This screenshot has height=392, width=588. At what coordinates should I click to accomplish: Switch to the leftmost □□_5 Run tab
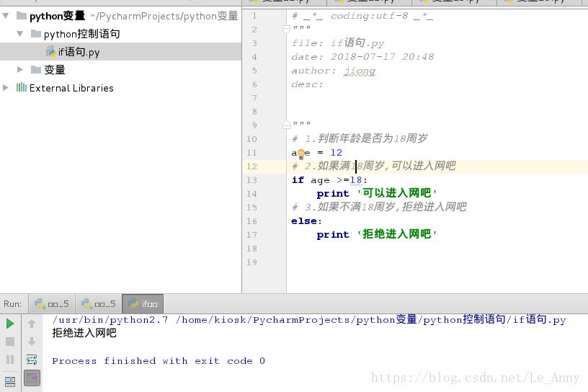[52, 304]
